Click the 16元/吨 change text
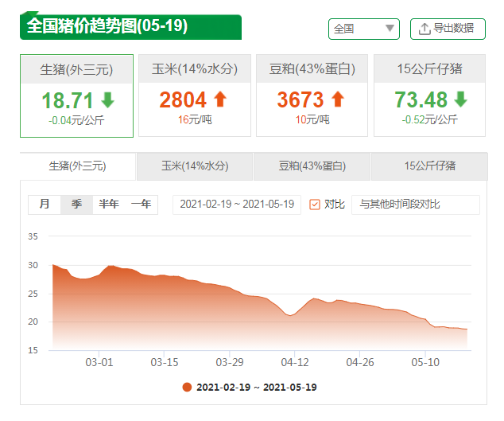The height and width of the screenshot is (421, 504). point(195,120)
